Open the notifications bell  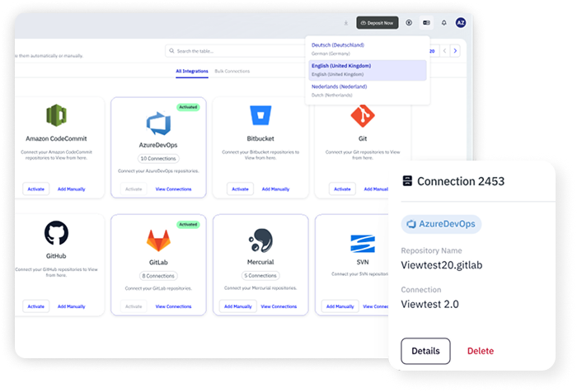[443, 23]
